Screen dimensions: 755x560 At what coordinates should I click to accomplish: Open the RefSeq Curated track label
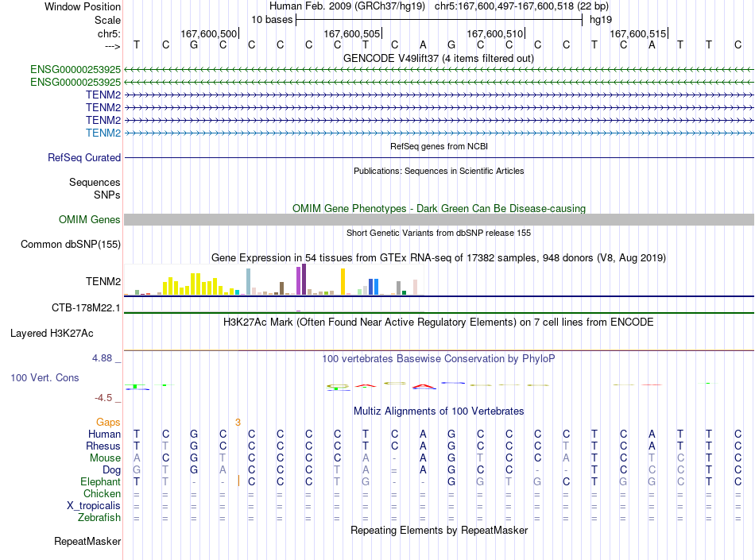tap(84, 158)
